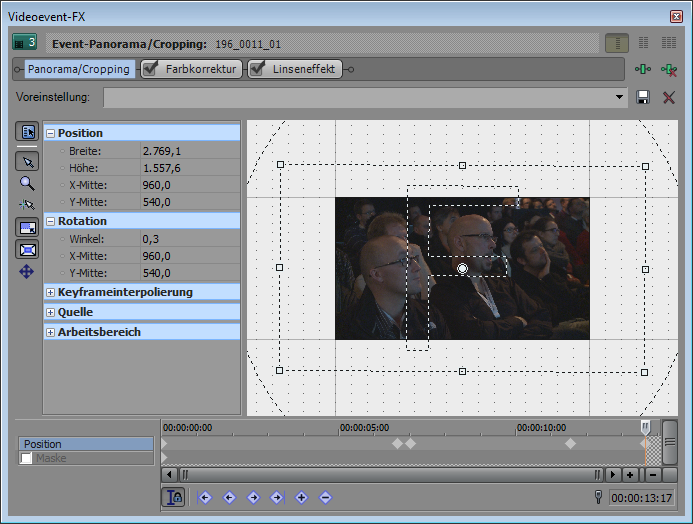Enable the Maske checkbox
This screenshot has width=693, height=524.
coord(26,458)
